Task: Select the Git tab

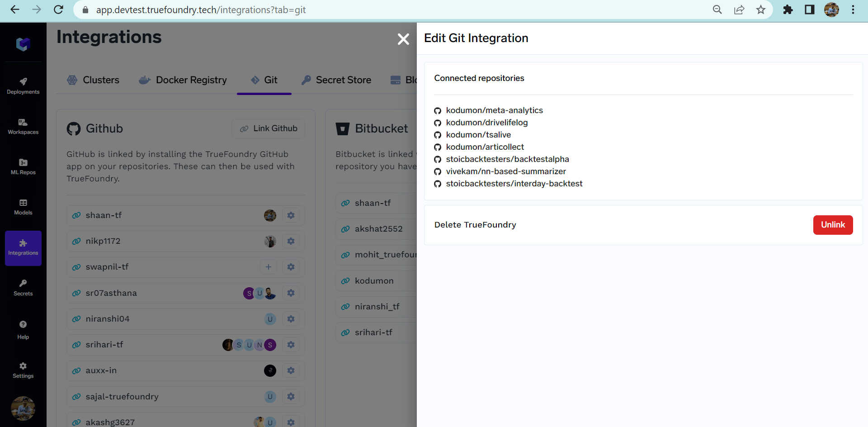Action: pos(264,80)
